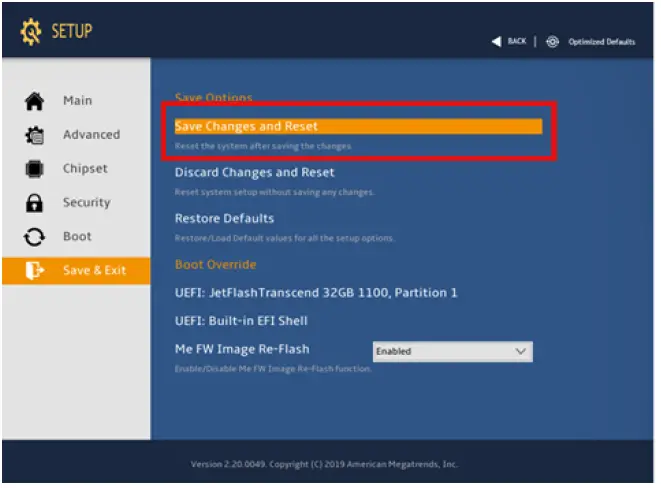This screenshot has width=661, height=488.
Task: Click the Me FW Image Re-Flash label
Action: [242, 349]
